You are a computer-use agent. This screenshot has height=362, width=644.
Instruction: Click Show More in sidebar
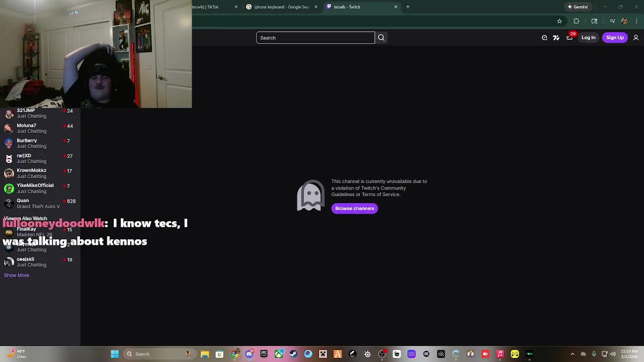point(17,276)
